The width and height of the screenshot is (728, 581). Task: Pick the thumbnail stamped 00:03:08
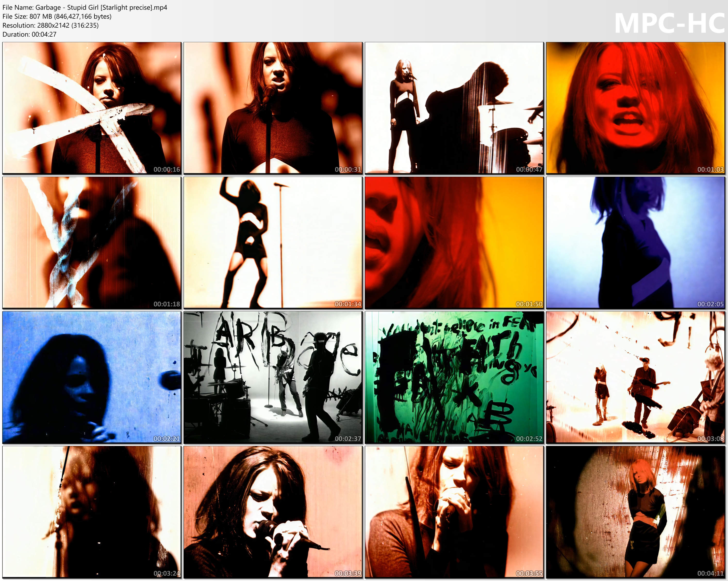point(636,377)
